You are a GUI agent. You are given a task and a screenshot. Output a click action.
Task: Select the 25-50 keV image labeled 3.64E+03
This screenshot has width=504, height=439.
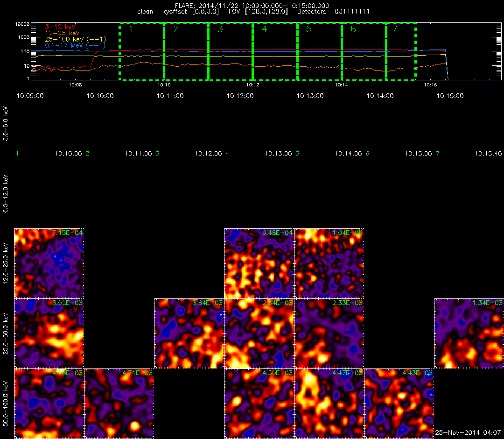click(x=189, y=333)
